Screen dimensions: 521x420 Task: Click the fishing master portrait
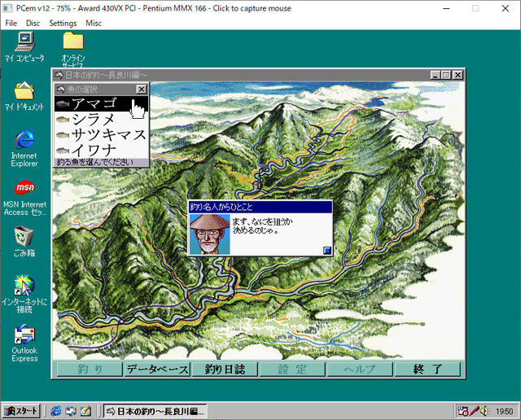coord(210,234)
